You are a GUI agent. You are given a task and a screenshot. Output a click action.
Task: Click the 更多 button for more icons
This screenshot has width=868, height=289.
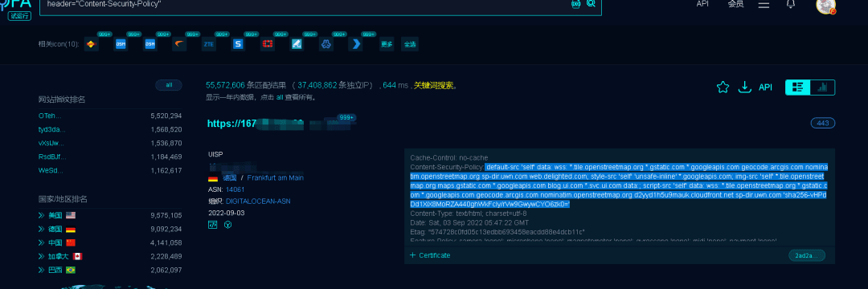click(387, 44)
